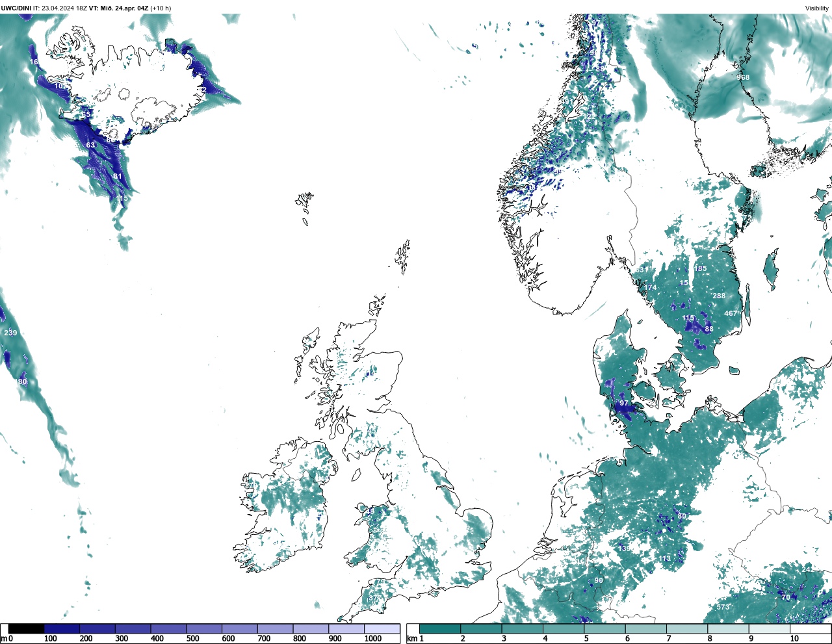Screen dimensions: 832x644
Task: Click the "UWC/DINI" title text
Action: 16,8
